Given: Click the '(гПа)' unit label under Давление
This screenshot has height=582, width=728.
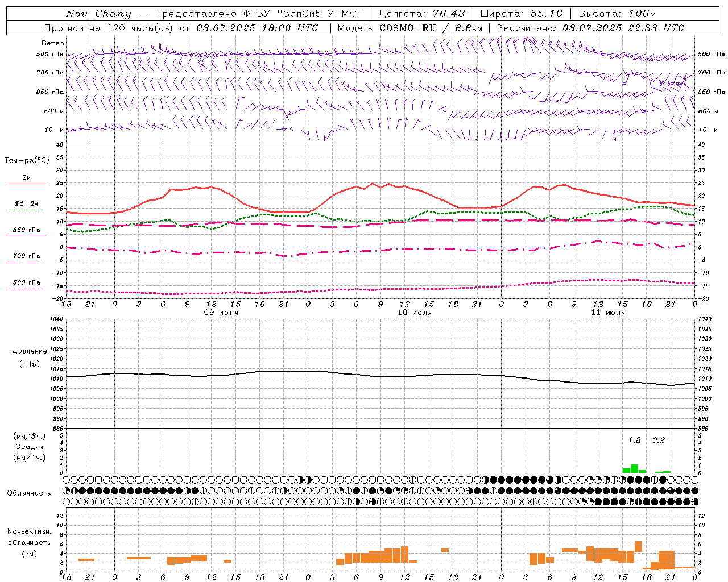Looking at the screenshot, I should tap(29, 364).
